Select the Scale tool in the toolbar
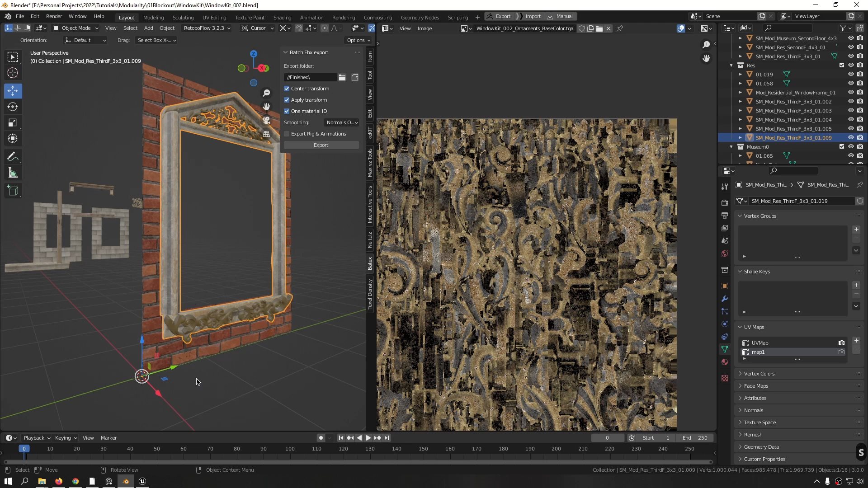This screenshot has height=488, width=868. point(13,123)
